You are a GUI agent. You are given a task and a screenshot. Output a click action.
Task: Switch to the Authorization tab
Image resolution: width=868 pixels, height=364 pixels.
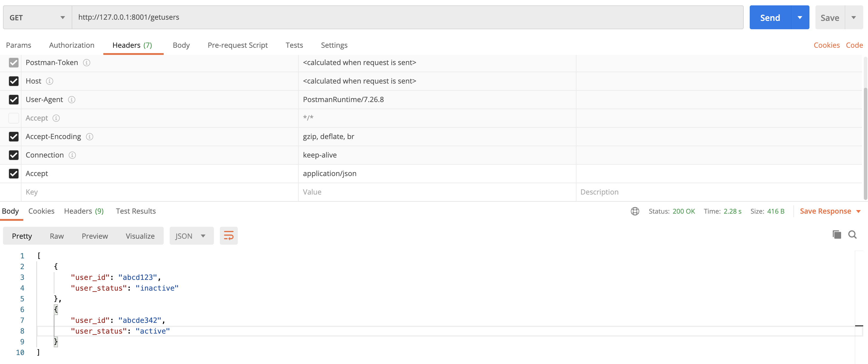[x=71, y=45]
